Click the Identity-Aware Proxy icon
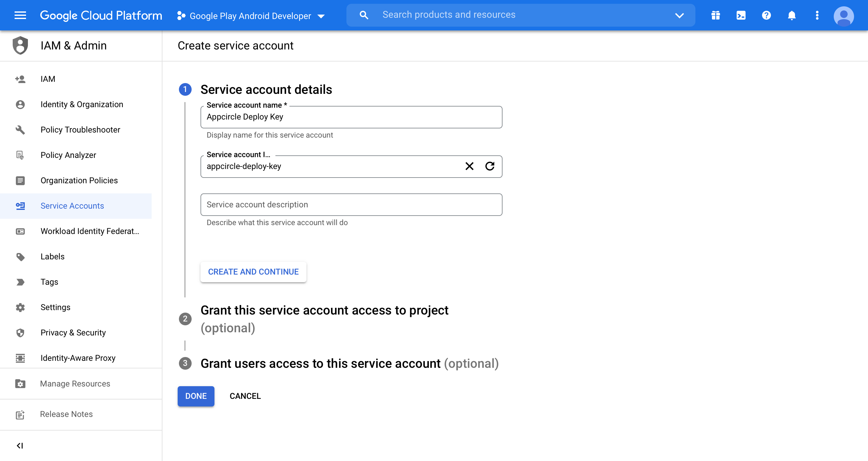The image size is (868, 461). click(20, 358)
